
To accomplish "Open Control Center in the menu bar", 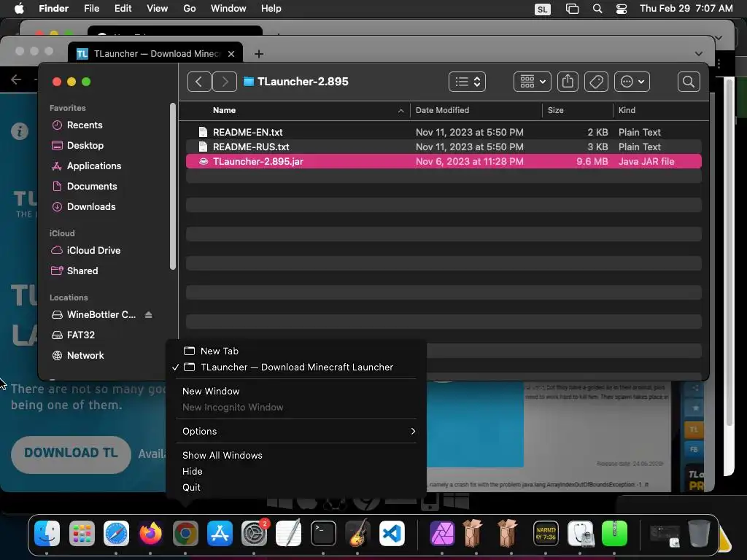I will (622, 9).
